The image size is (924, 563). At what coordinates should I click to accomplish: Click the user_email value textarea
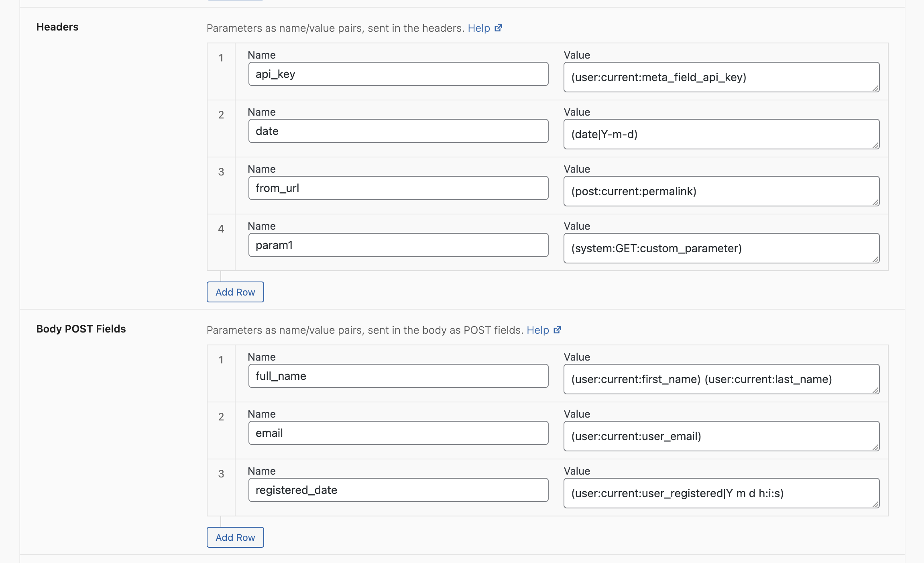(721, 436)
